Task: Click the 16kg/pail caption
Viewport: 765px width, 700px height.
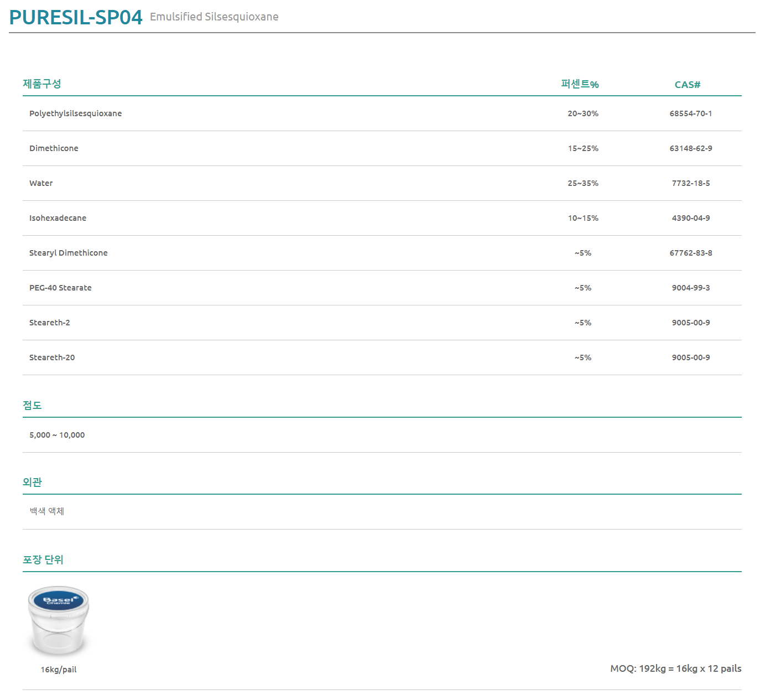Action: pyautogui.click(x=59, y=670)
